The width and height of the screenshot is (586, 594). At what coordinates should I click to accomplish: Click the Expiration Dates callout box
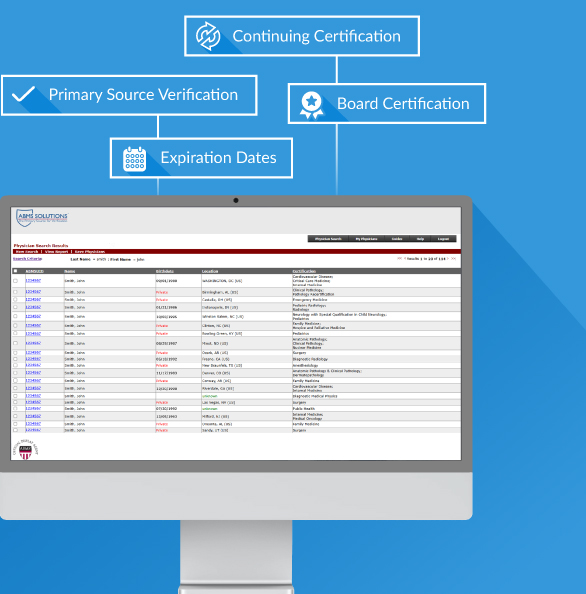[201, 158]
